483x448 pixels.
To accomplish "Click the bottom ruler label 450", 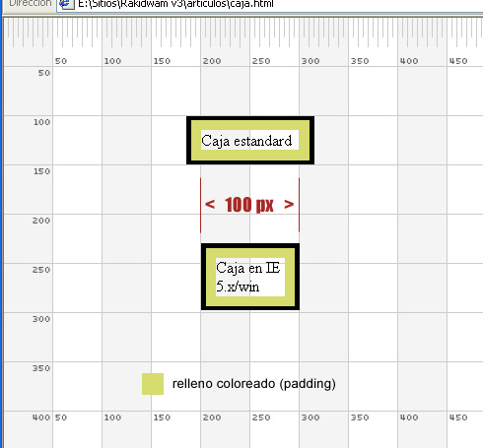I will point(458,417).
